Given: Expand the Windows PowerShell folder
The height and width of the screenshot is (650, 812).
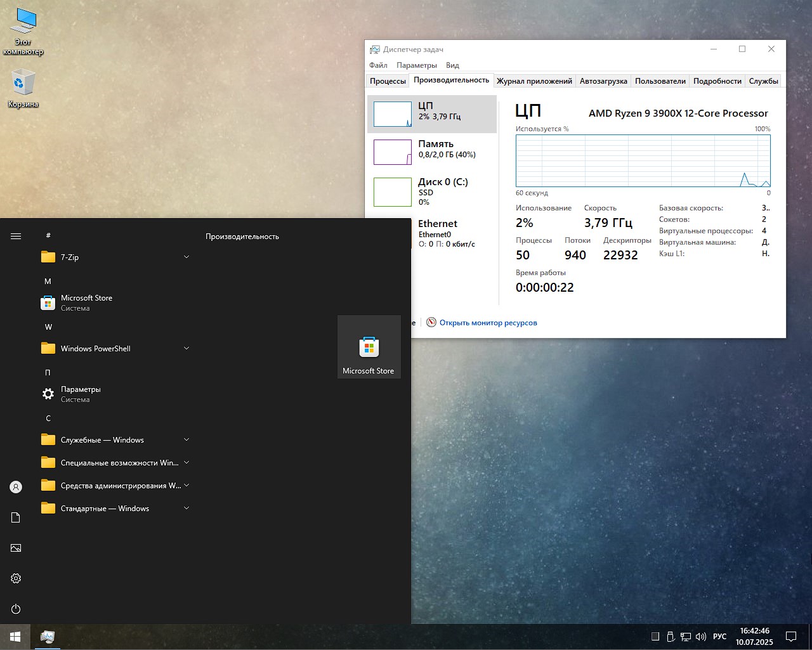Looking at the screenshot, I should coord(115,348).
